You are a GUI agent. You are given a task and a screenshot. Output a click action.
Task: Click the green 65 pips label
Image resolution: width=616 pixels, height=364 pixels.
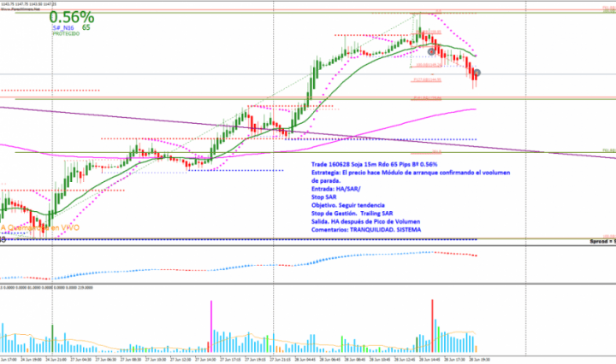click(86, 28)
